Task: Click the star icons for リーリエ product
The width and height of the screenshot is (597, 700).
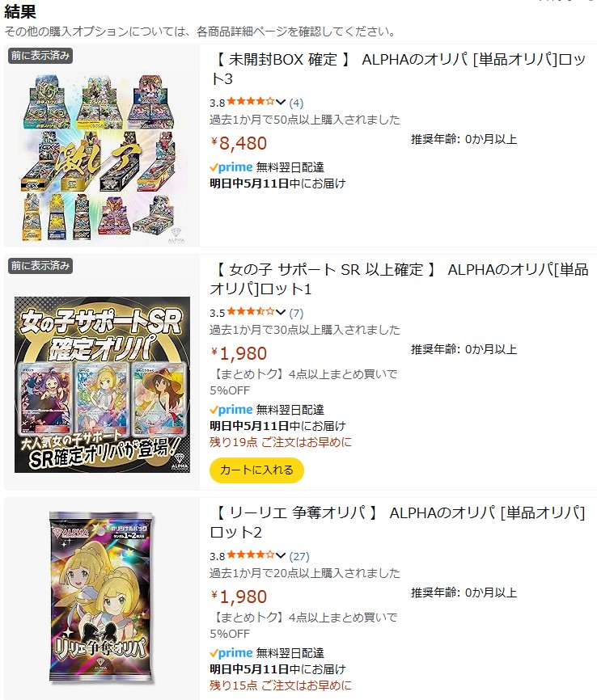Action: pos(250,555)
